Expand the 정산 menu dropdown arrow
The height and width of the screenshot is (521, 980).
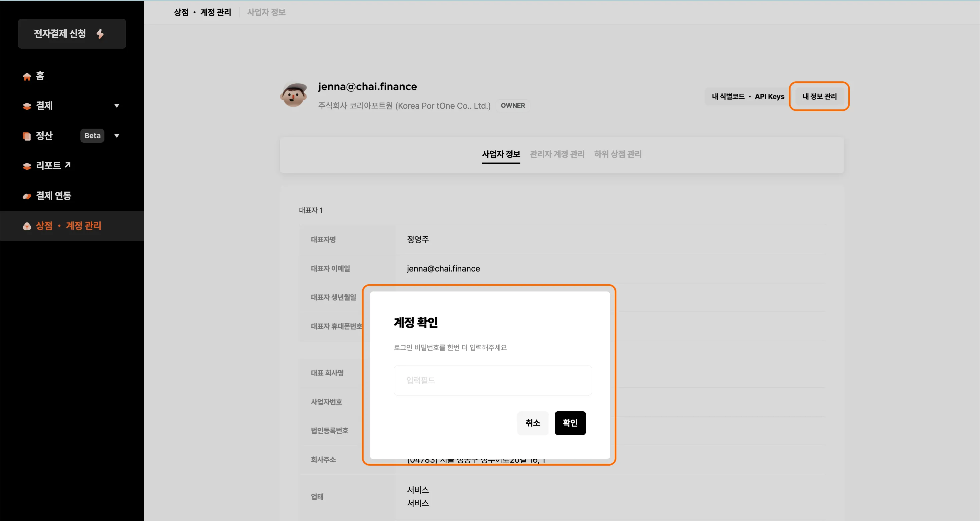click(117, 136)
